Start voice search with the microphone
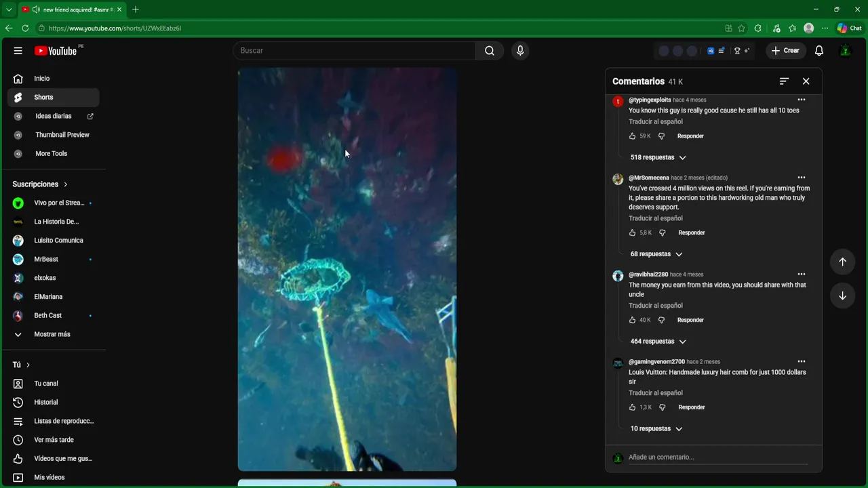The height and width of the screenshot is (488, 868). pos(520,51)
